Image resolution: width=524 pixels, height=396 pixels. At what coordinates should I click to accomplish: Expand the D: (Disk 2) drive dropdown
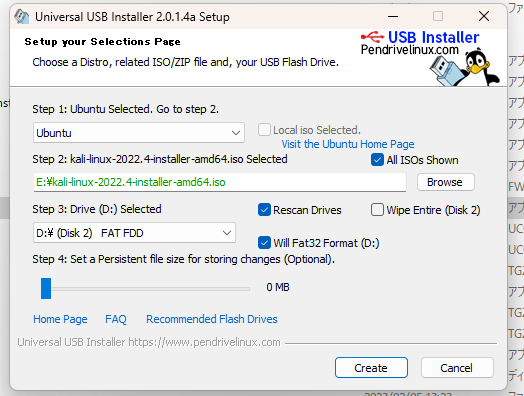click(x=134, y=233)
